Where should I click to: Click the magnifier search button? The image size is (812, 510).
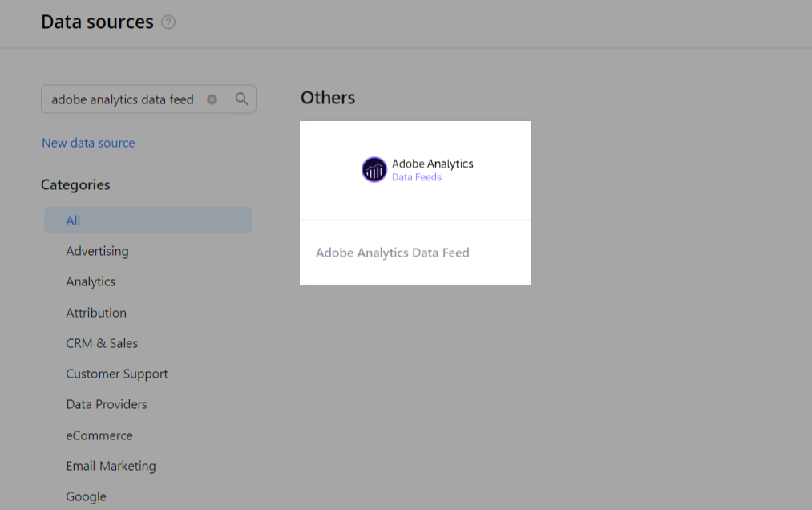coord(242,99)
